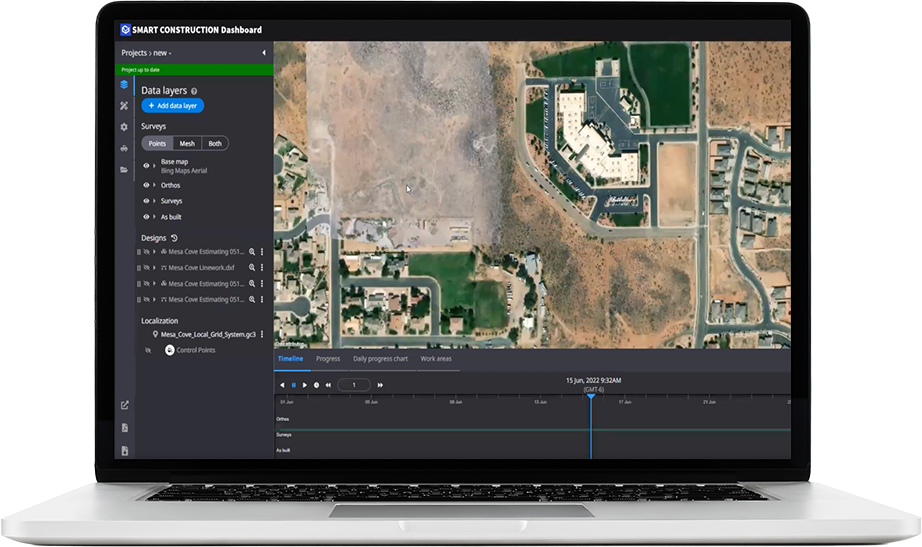Image resolution: width=922 pixels, height=547 pixels.
Task: Expand Mesa Cove Linework.dxf design row
Action: coord(155,268)
